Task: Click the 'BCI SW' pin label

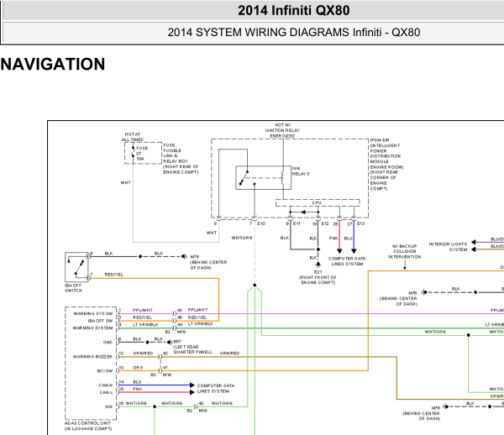Action: click(105, 371)
